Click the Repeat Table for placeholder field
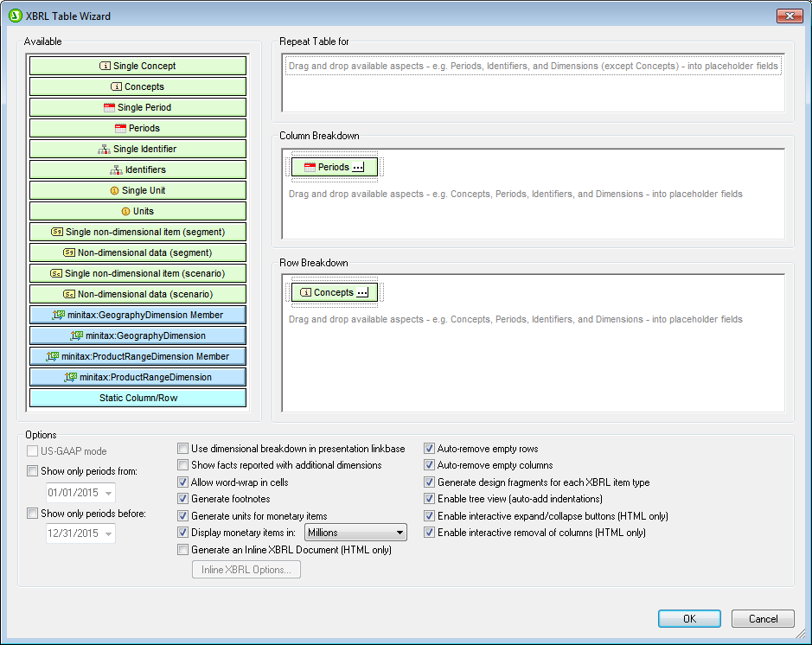 533,66
